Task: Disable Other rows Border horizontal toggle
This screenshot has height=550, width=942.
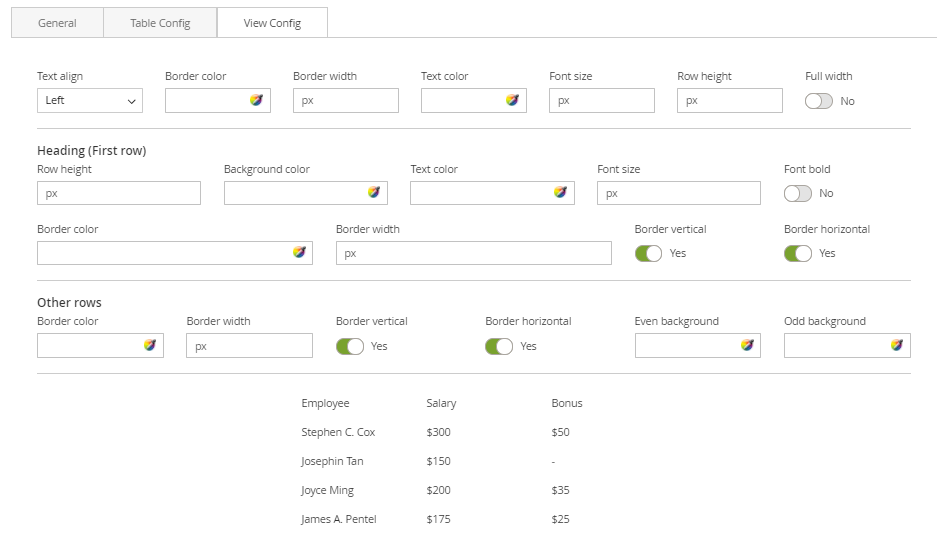Action: [498, 346]
